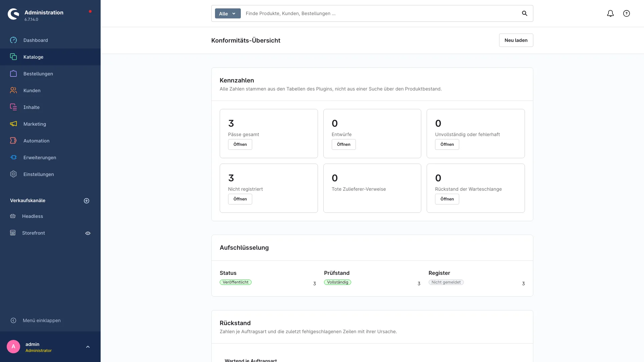Open the help question mark icon
Viewport: 644px width, 362px height.
point(627,13)
